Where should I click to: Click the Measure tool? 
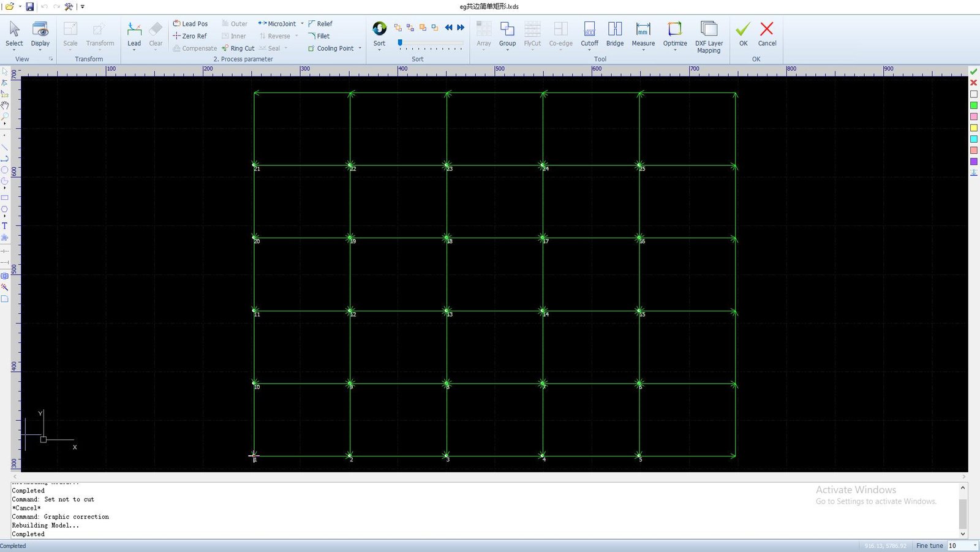point(643,34)
